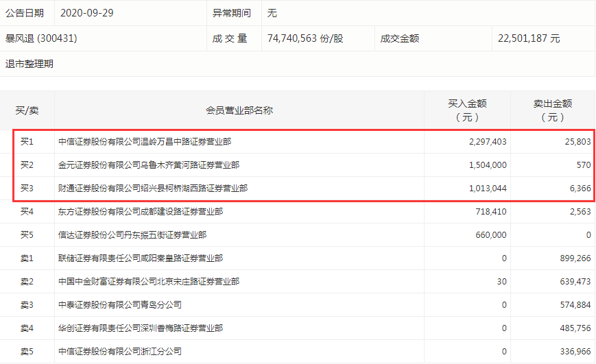Click sell amount 6,366
Screen dimensions: 596x364
pos(580,188)
